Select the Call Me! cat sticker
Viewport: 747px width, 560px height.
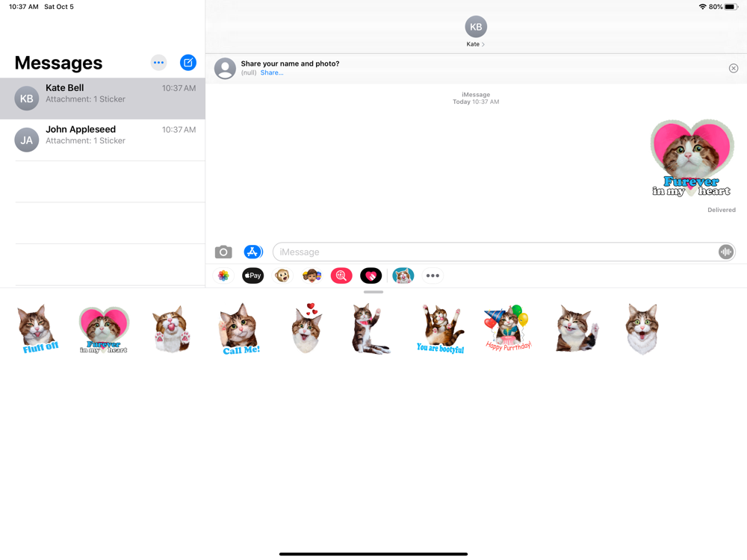[x=239, y=329]
